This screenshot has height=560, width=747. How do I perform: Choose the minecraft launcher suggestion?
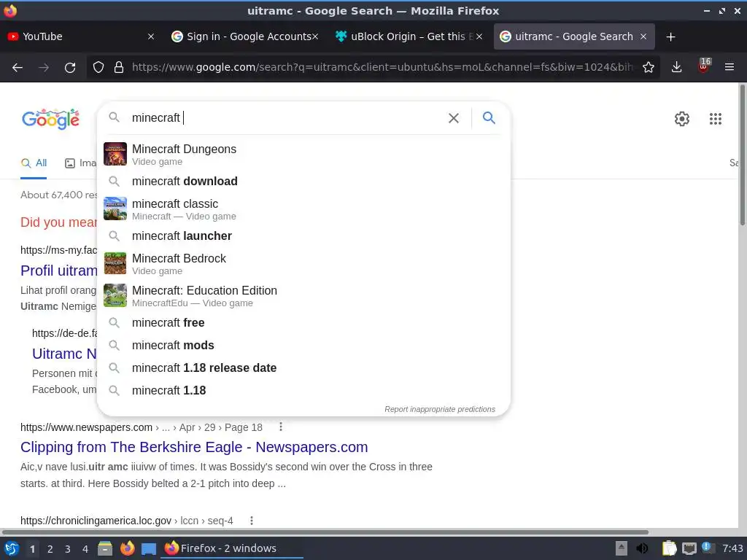pyautogui.click(x=303, y=236)
